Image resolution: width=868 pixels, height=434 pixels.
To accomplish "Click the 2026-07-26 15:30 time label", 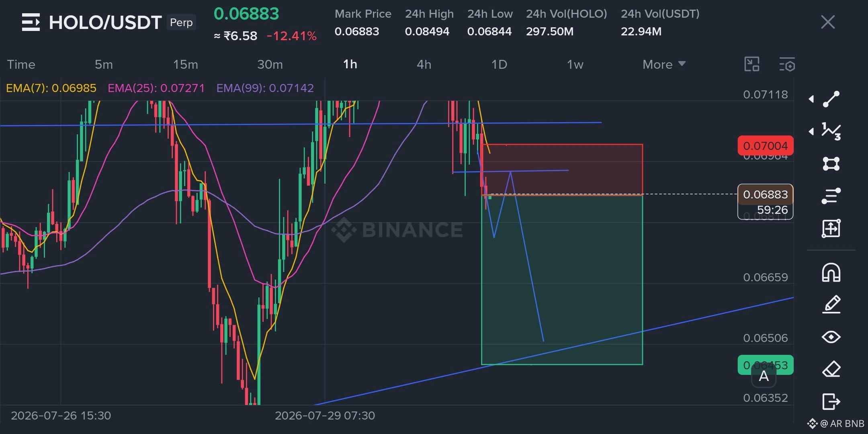I will 61,416.
